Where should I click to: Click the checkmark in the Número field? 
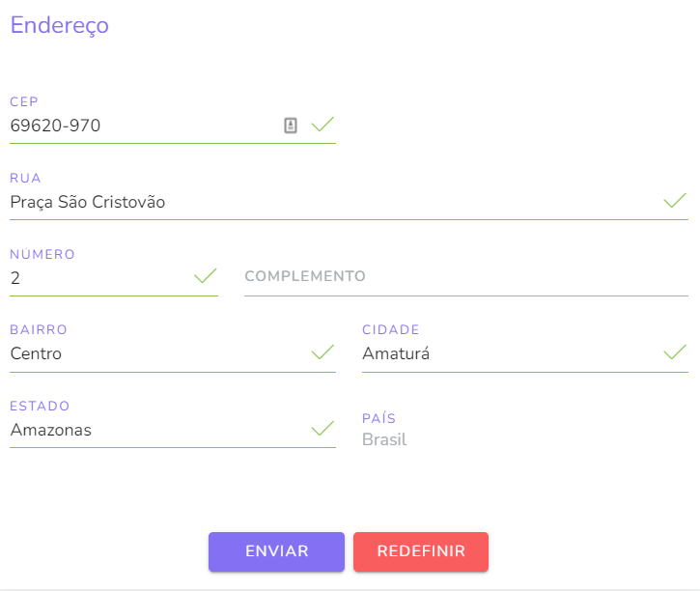click(205, 277)
